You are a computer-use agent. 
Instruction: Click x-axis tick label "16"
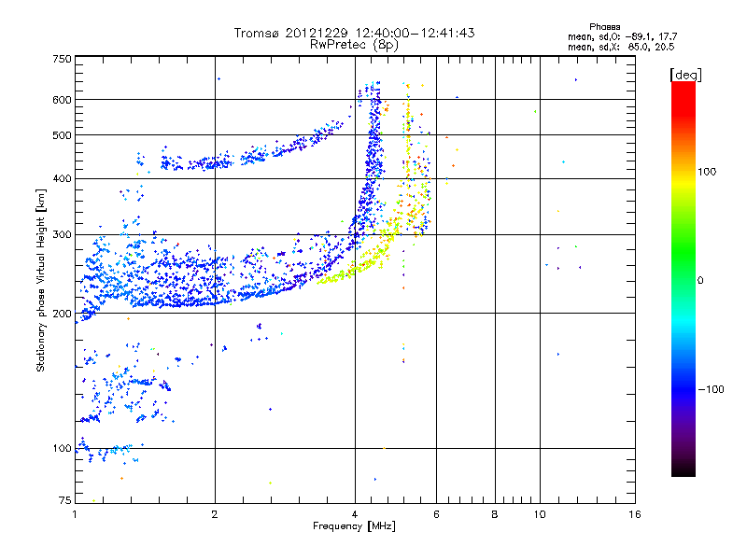(x=635, y=514)
